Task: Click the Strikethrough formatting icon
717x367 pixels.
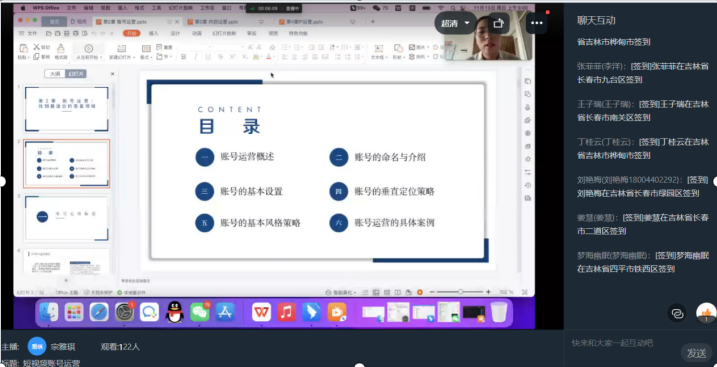Action: click(x=220, y=57)
